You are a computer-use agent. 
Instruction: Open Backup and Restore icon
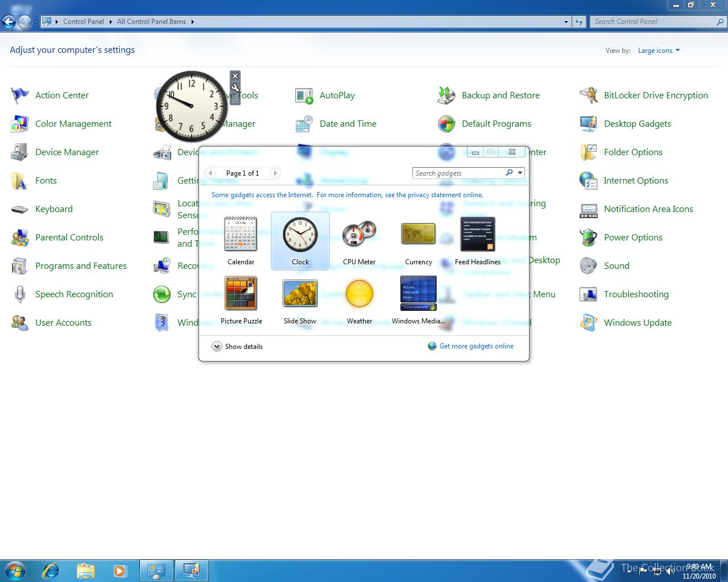pos(446,95)
